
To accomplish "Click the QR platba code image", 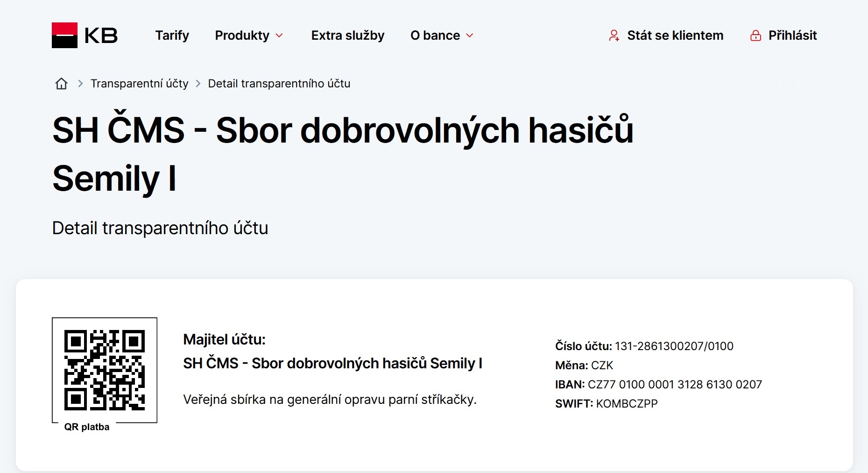I will pos(105,370).
